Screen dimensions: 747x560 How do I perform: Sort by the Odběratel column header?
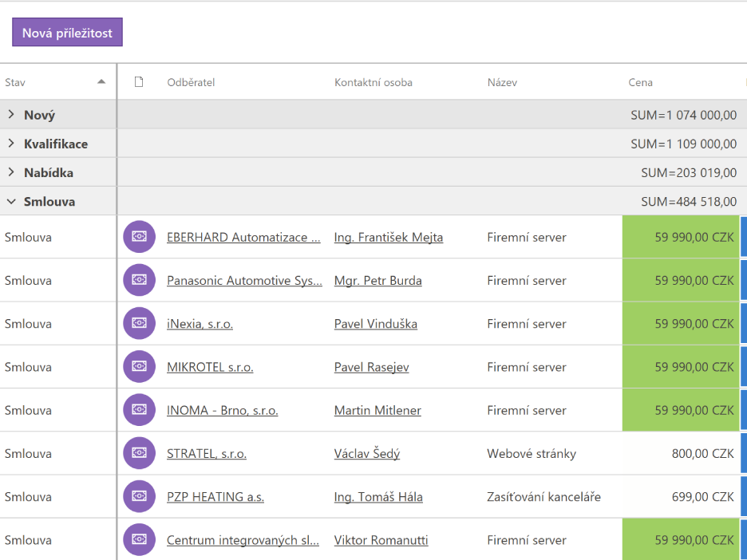click(x=191, y=82)
